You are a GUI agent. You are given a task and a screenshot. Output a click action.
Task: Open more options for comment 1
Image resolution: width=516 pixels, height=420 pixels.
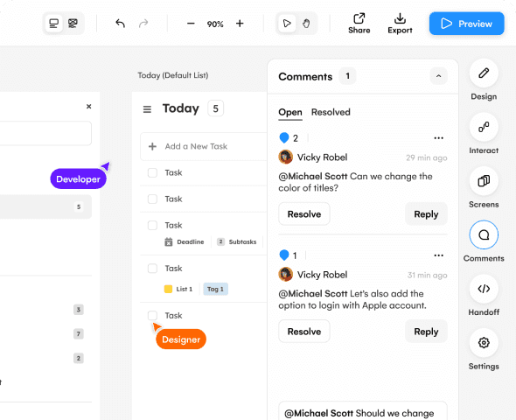click(439, 255)
